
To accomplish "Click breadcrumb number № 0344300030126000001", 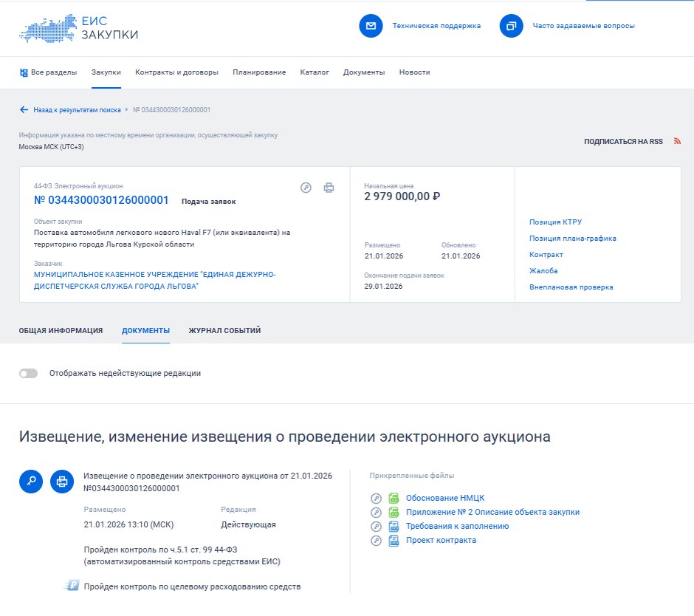I will coord(172,110).
